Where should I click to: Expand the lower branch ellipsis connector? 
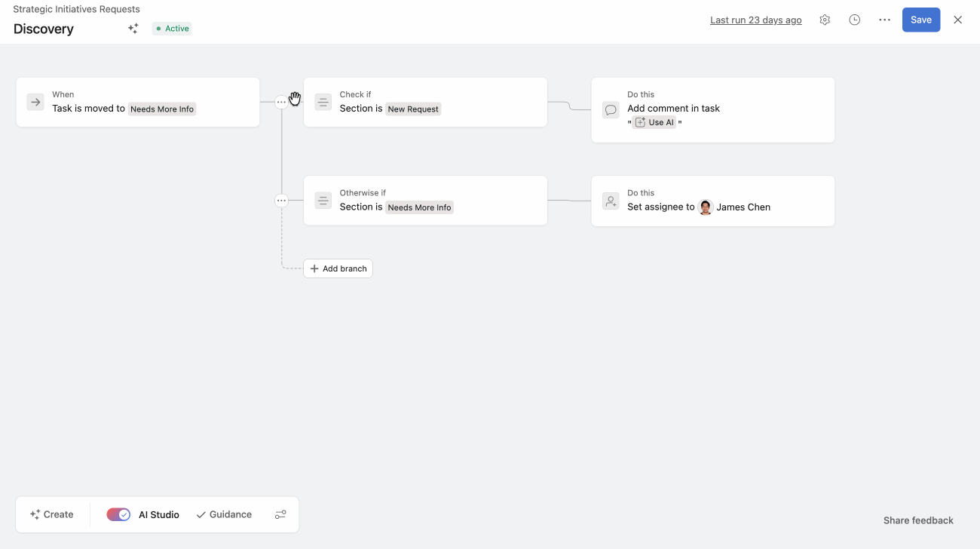click(x=281, y=201)
